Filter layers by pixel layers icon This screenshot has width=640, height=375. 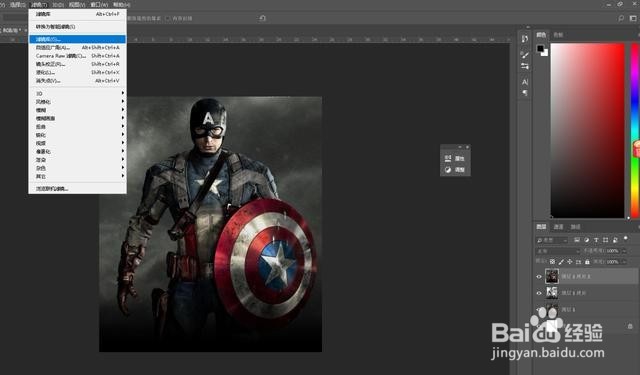click(x=577, y=240)
